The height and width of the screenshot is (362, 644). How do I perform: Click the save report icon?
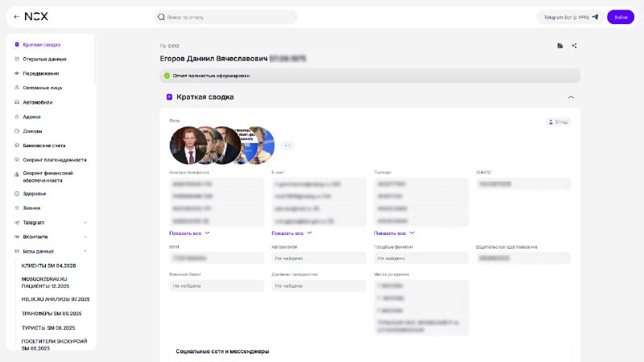coord(559,46)
